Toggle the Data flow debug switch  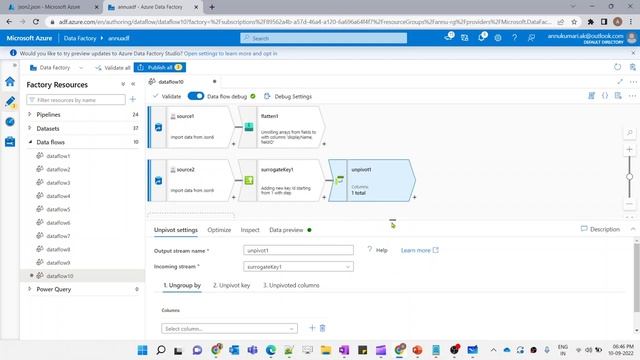click(196, 96)
